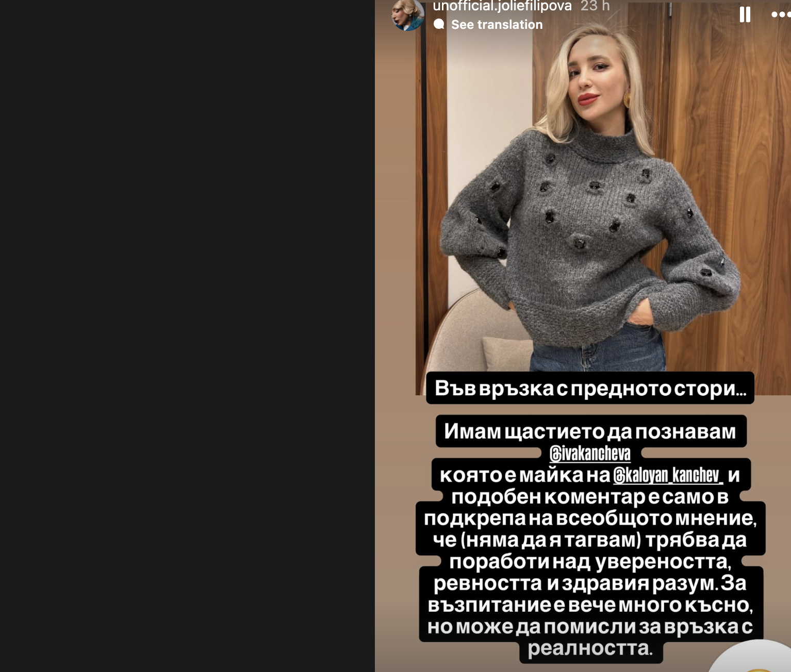Open the three-dot more options menu
The width and height of the screenshot is (791, 672).
781,14
